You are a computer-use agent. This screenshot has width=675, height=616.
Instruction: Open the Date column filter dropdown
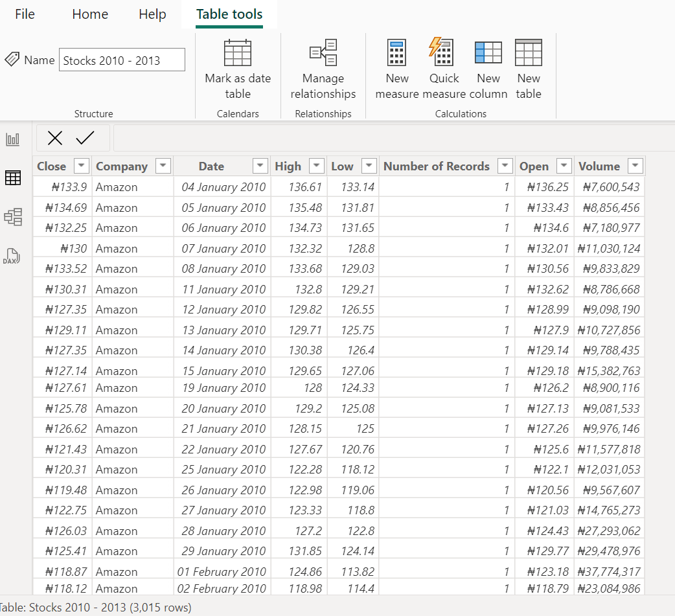click(260, 166)
